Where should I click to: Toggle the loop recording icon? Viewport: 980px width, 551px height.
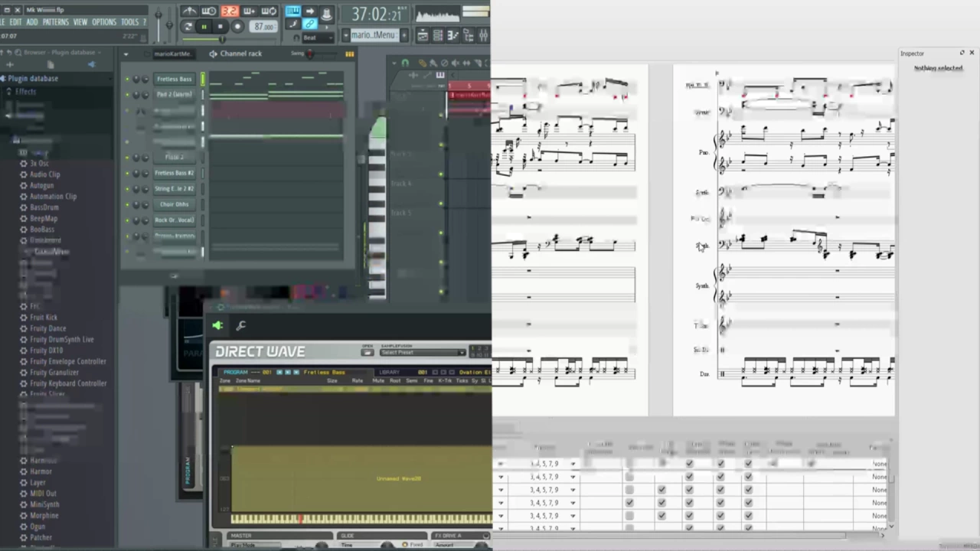tap(269, 11)
